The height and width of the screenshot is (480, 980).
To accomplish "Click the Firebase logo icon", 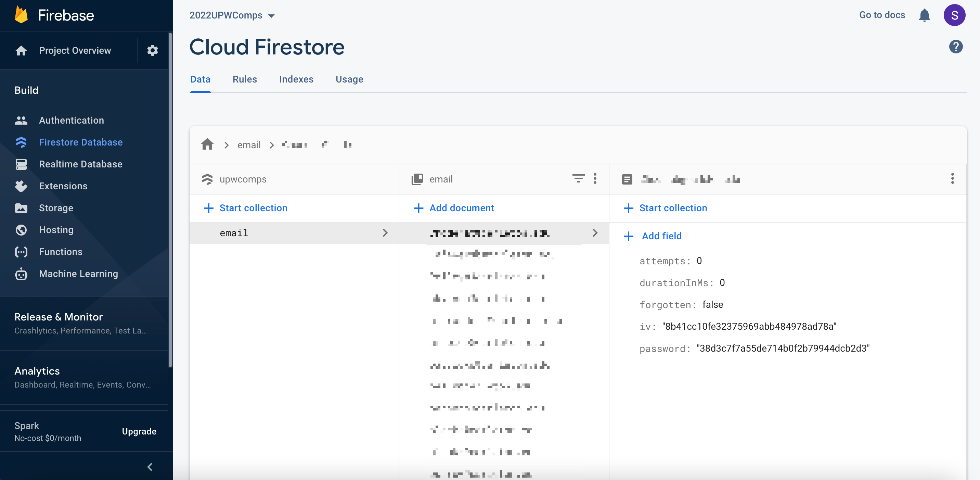I will (x=21, y=15).
